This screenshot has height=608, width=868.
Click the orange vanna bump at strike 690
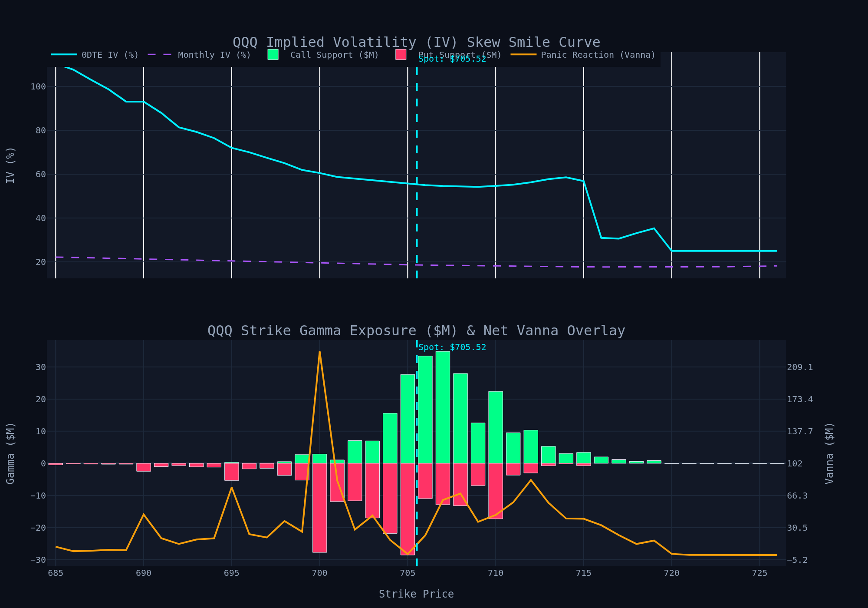pyautogui.click(x=144, y=514)
